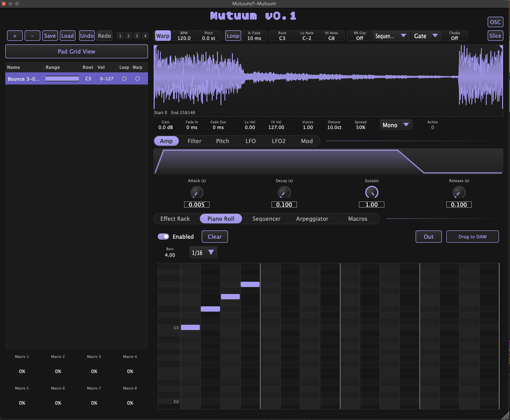
Task: Toggle Loop circle for Bounce 3-0 sample
Action: [124, 79]
